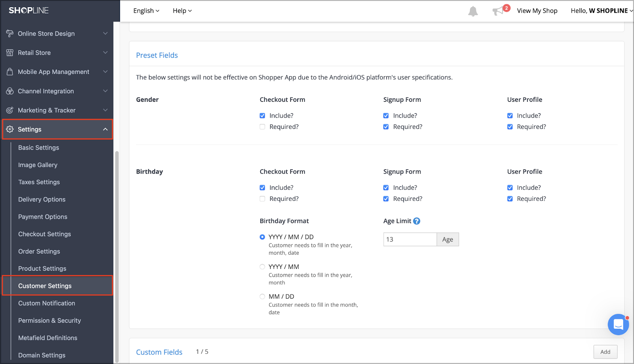This screenshot has height=364, width=634.
Task: Toggle Gender User Profile Include checkbox
Action: (510, 116)
